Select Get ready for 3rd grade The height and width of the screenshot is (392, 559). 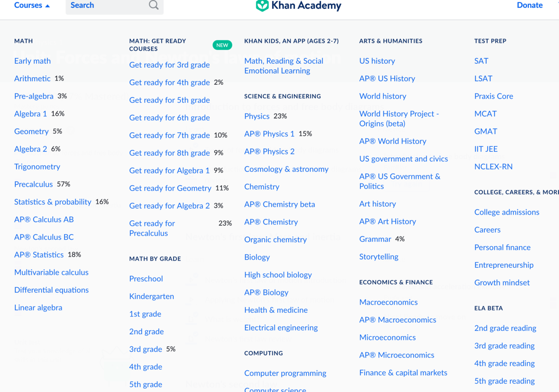tap(170, 65)
